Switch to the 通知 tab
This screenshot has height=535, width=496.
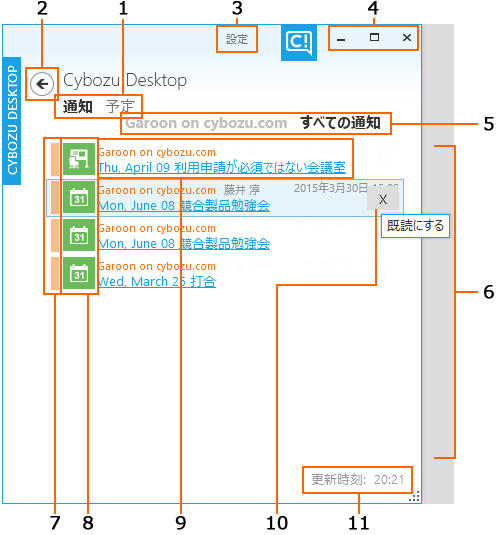click(x=78, y=106)
